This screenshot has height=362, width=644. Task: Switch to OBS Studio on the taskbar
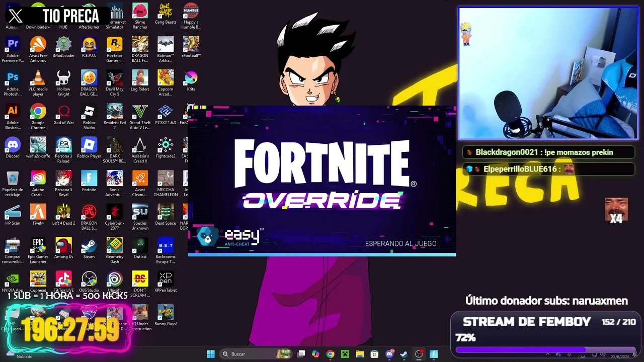point(419,354)
